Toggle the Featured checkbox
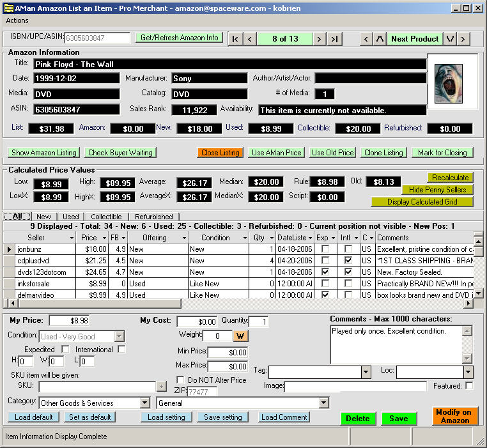Screen dimensions: 487x448 click(469, 386)
